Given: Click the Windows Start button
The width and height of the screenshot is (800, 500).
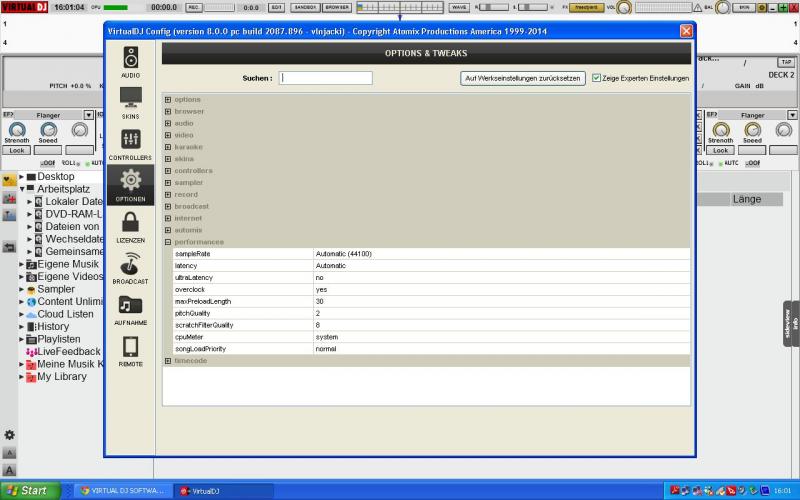Looking at the screenshot, I should pyautogui.click(x=30, y=490).
